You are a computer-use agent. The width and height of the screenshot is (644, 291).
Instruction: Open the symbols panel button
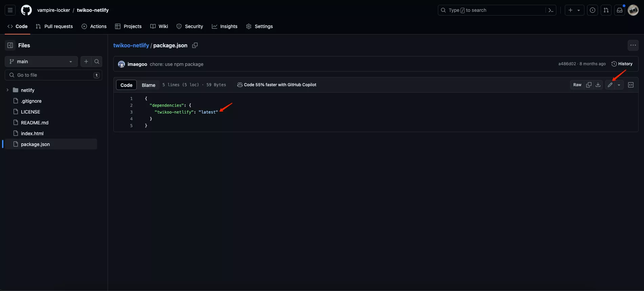(631, 85)
